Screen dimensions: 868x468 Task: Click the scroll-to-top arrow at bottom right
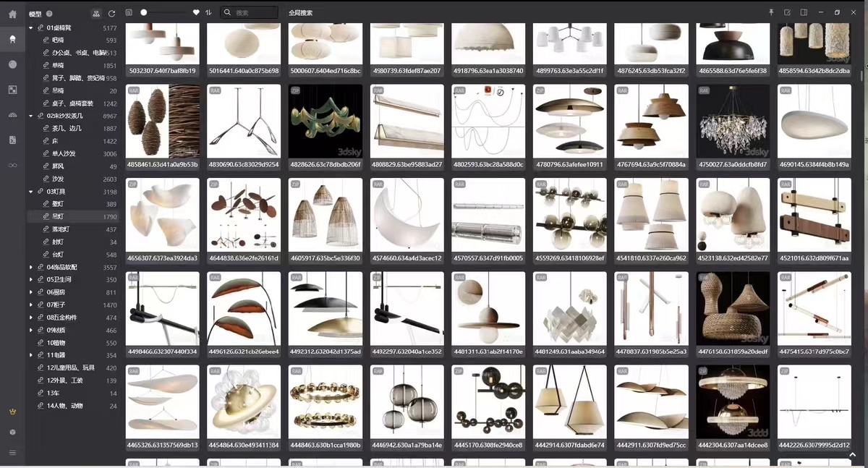pyautogui.click(x=852, y=455)
